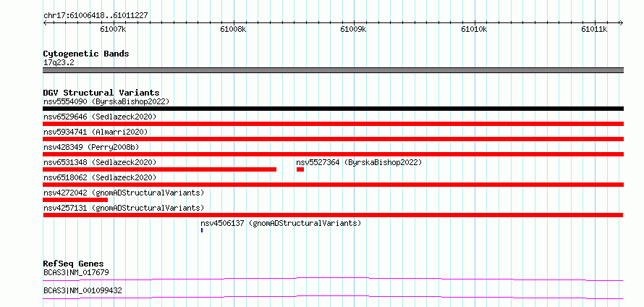This screenshot has width=644, height=307.
Task: Select the nsv5527364 (ByrskaBishop2022) label
Action: tap(359, 162)
